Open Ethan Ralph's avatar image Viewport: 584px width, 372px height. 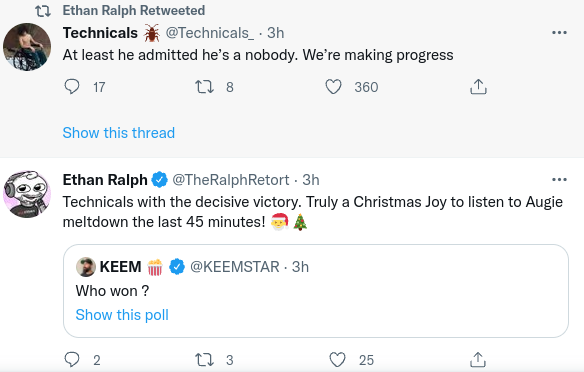click(x=27, y=194)
